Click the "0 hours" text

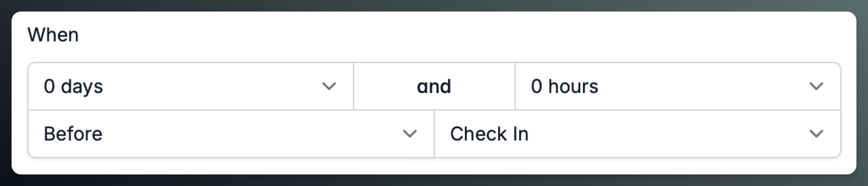pos(565,86)
